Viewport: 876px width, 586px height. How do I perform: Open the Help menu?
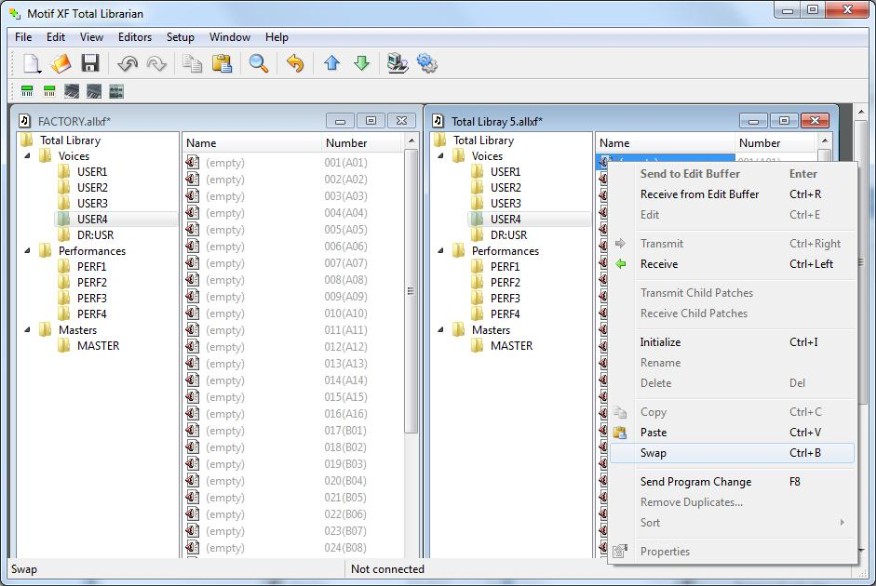click(277, 37)
